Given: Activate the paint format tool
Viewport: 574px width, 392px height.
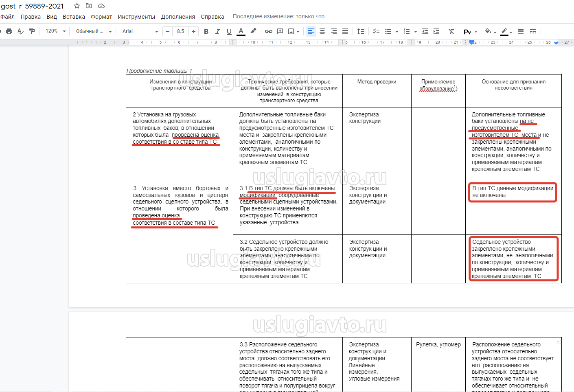Looking at the screenshot, I should pos(32,31).
